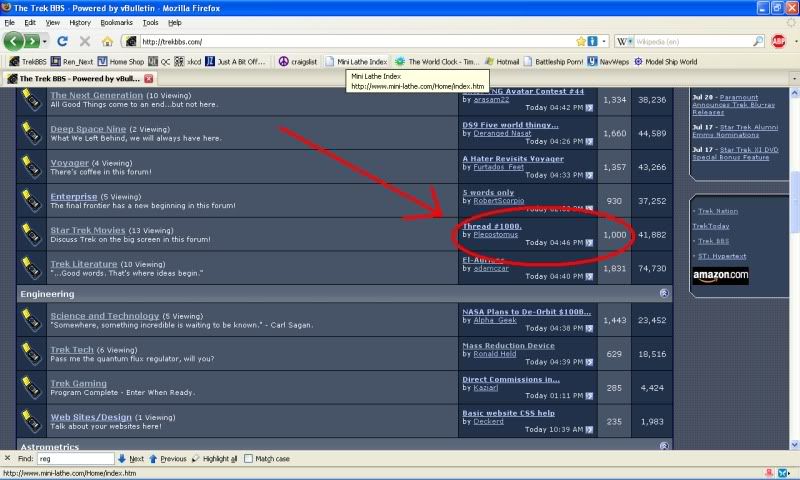This screenshot has width=800, height=480.
Task: View user Plecostomus profile link
Action: coord(495,235)
